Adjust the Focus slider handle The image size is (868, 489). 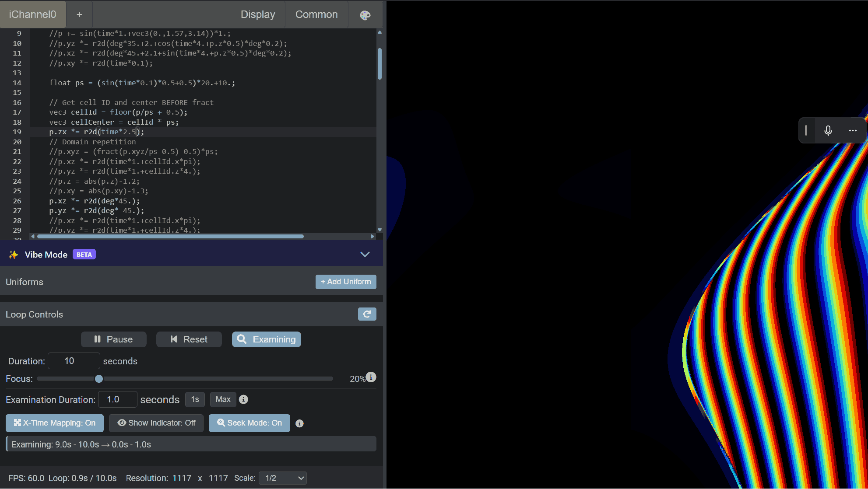pyautogui.click(x=98, y=379)
